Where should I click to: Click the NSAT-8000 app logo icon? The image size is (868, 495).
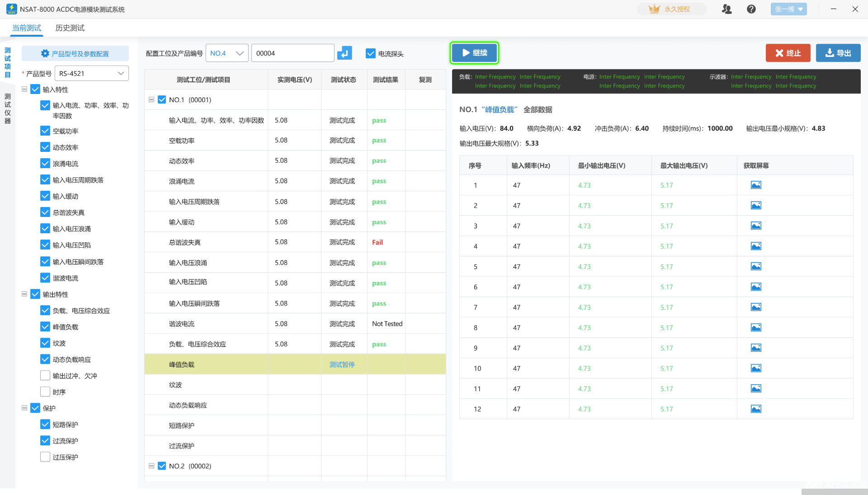11,9
